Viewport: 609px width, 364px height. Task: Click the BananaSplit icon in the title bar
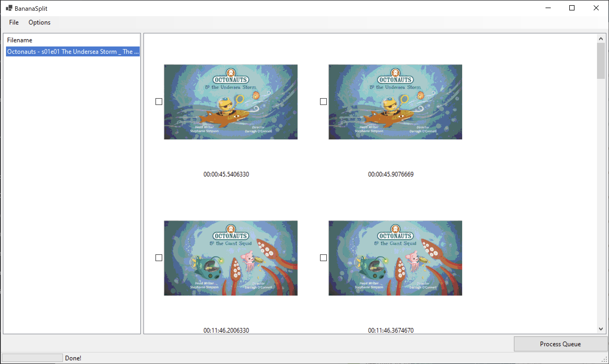click(9, 8)
